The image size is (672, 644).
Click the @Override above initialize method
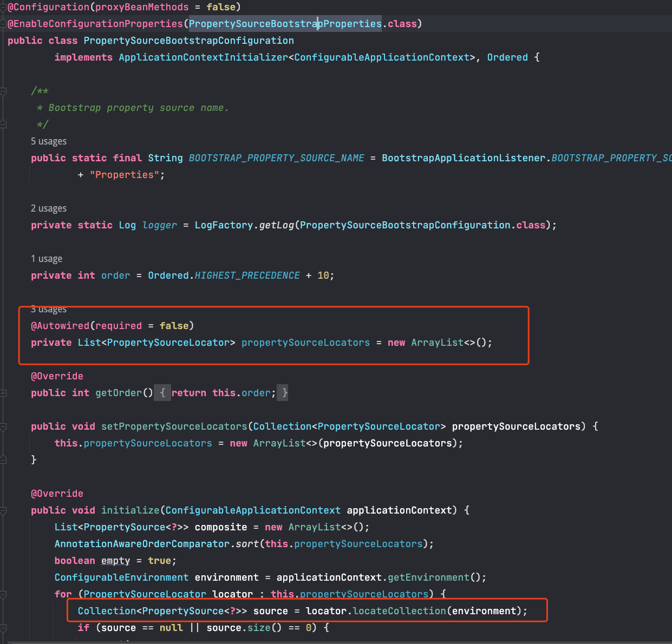pos(57,494)
